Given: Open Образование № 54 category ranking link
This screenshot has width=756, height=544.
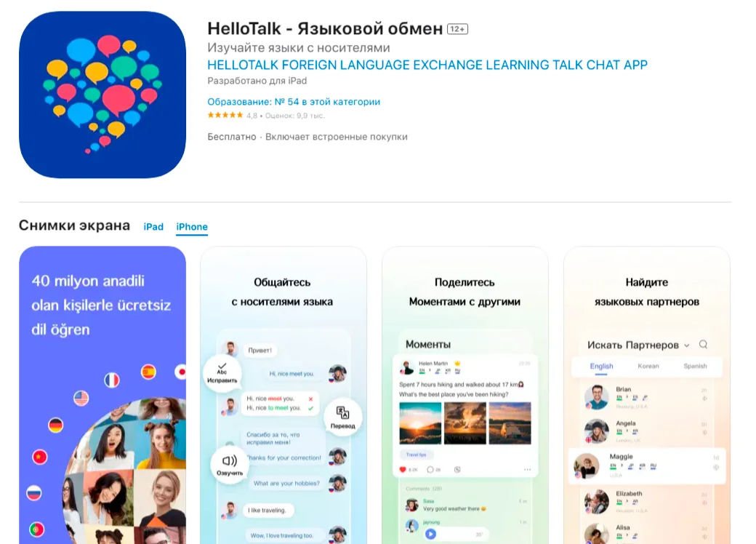Looking at the screenshot, I should (x=294, y=102).
